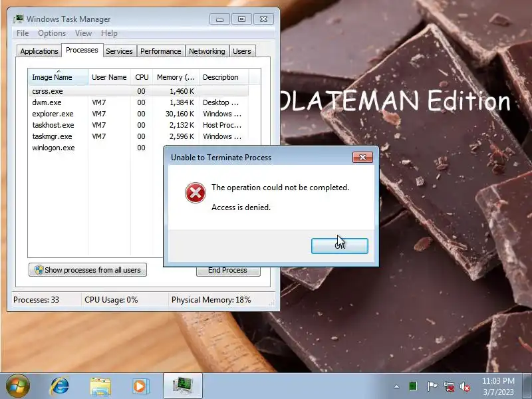
Task: Open the Users tab
Action: click(x=242, y=51)
